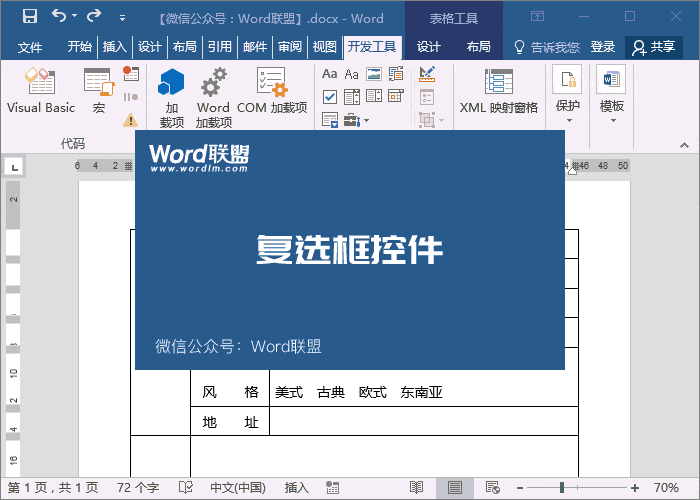Viewport: 700px width, 500px height.
Task: Open Undo history dropdown arrow
Action: coord(74,16)
